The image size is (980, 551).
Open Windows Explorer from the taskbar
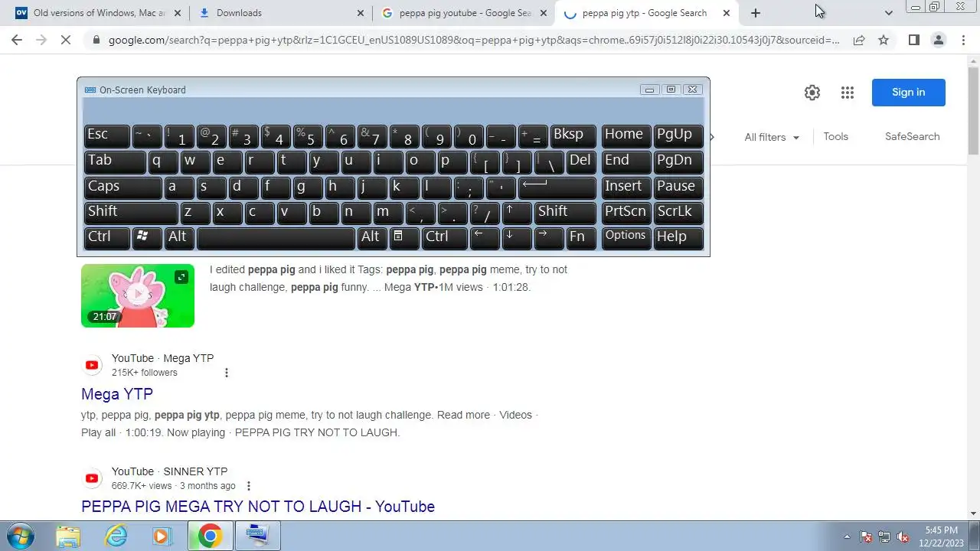click(67, 536)
